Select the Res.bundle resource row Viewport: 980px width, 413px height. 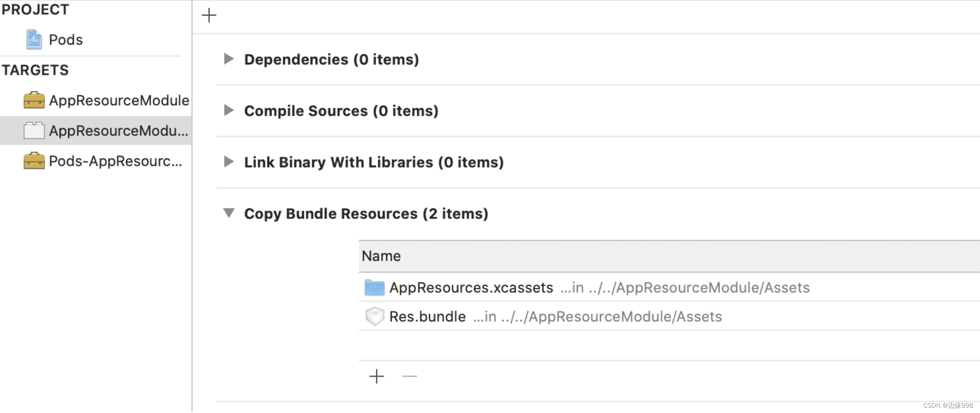pos(427,316)
